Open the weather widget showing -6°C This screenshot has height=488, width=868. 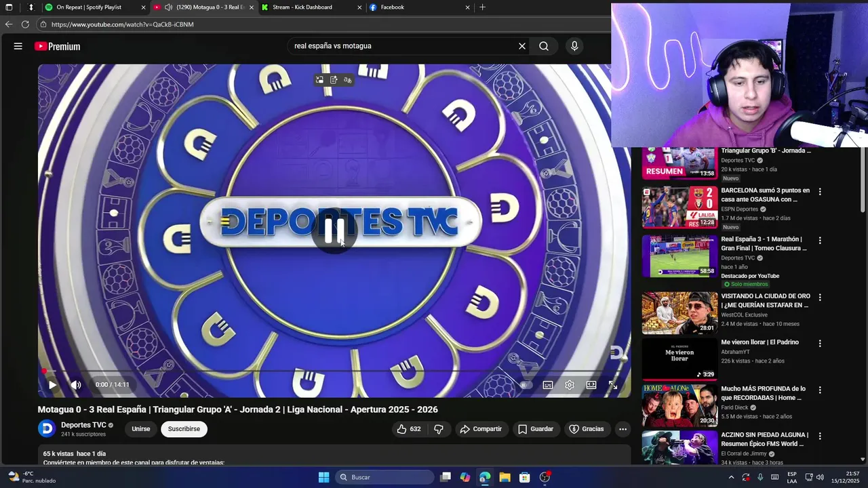click(31, 477)
